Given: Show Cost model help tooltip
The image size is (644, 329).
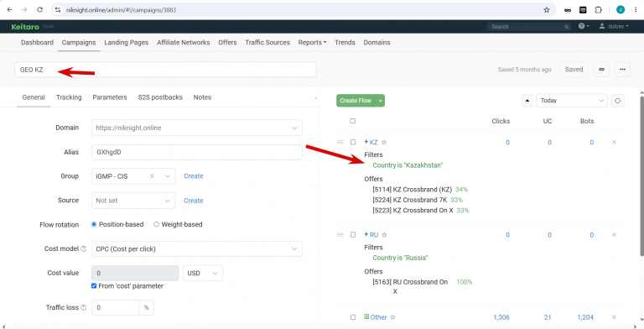Looking at the screenshot, I should (x=84, y=248).
